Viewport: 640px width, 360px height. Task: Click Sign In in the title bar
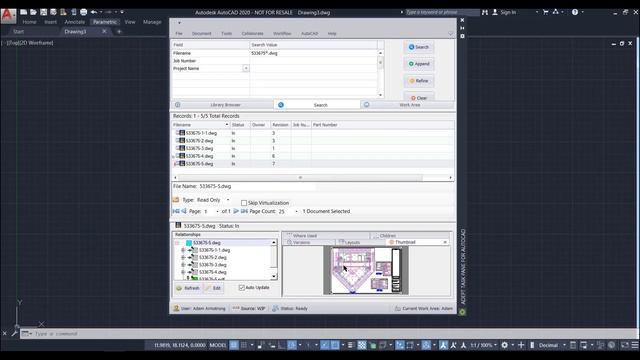coord(508,12)
